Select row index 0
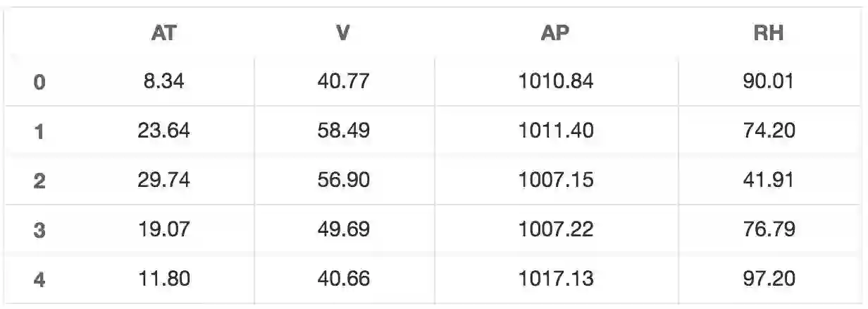Screen dimensions: 868x309 39,83
